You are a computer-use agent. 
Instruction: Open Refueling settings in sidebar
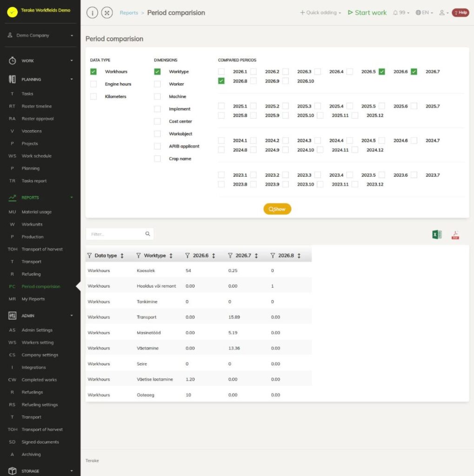click(40, 405)
